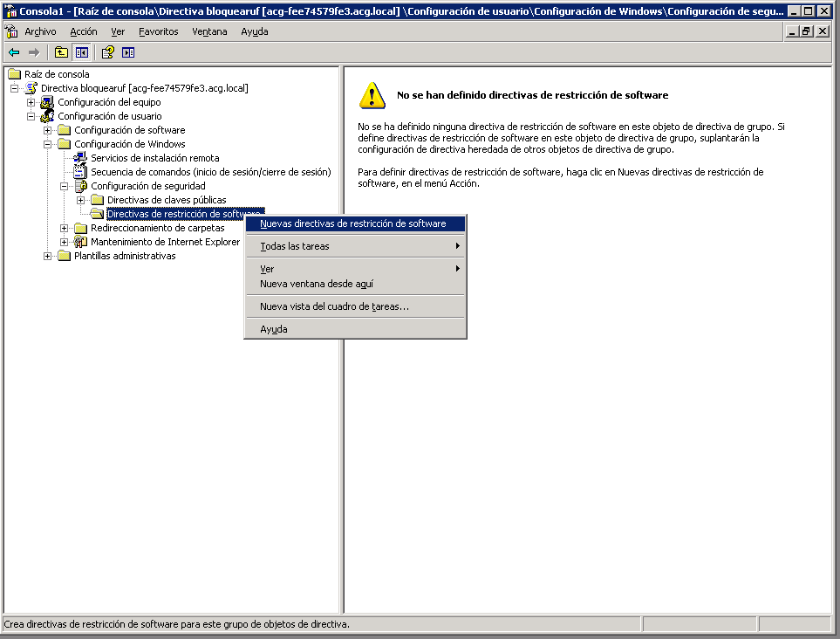Click Ayuda in the context menu
Image resolution: width=840 pixels, height=639 pixels.
[273, 329]
